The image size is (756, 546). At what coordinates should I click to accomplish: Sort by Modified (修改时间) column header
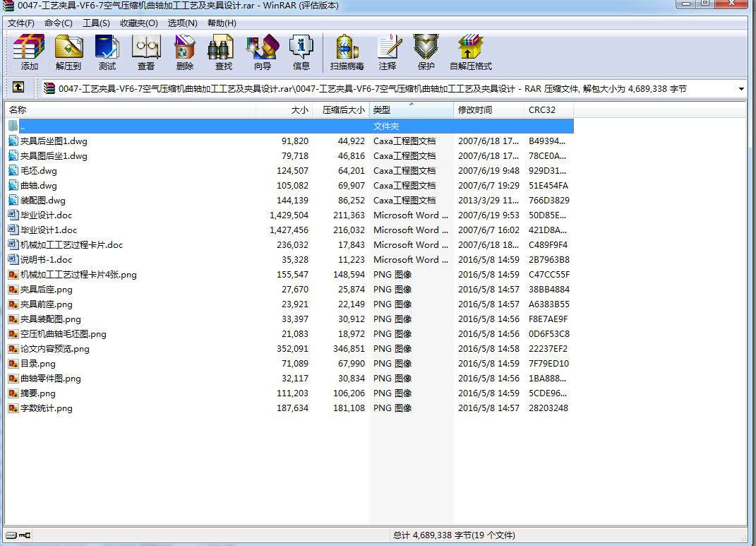click(488, 110)
